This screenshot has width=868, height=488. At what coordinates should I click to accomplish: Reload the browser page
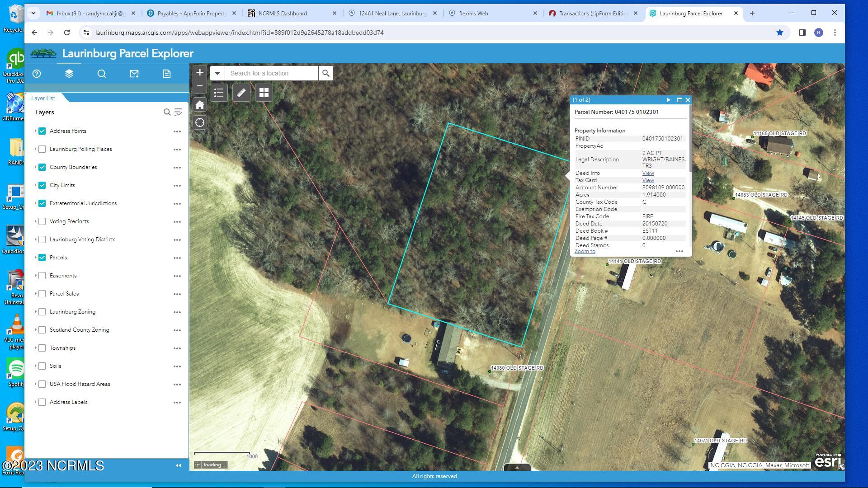pos(67,33)
